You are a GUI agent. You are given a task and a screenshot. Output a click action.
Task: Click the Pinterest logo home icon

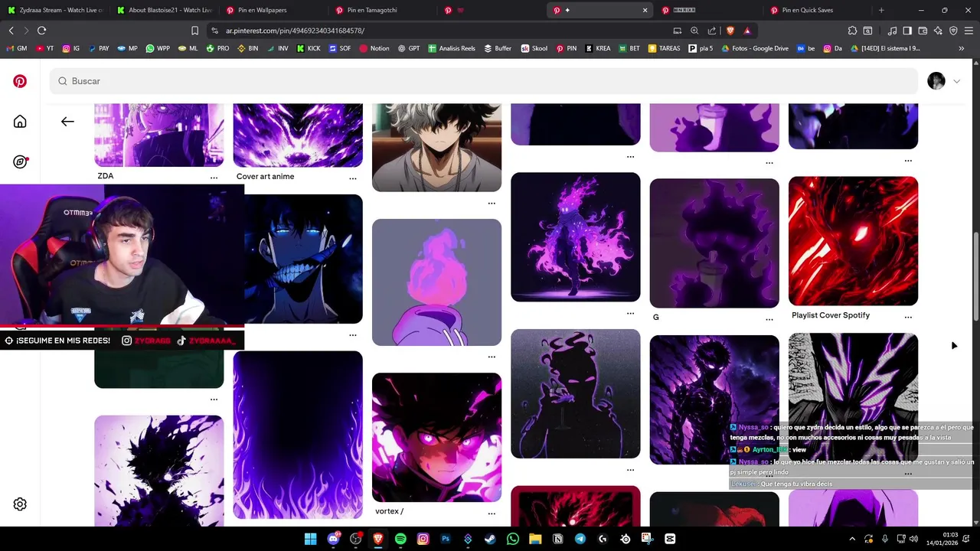20,81
